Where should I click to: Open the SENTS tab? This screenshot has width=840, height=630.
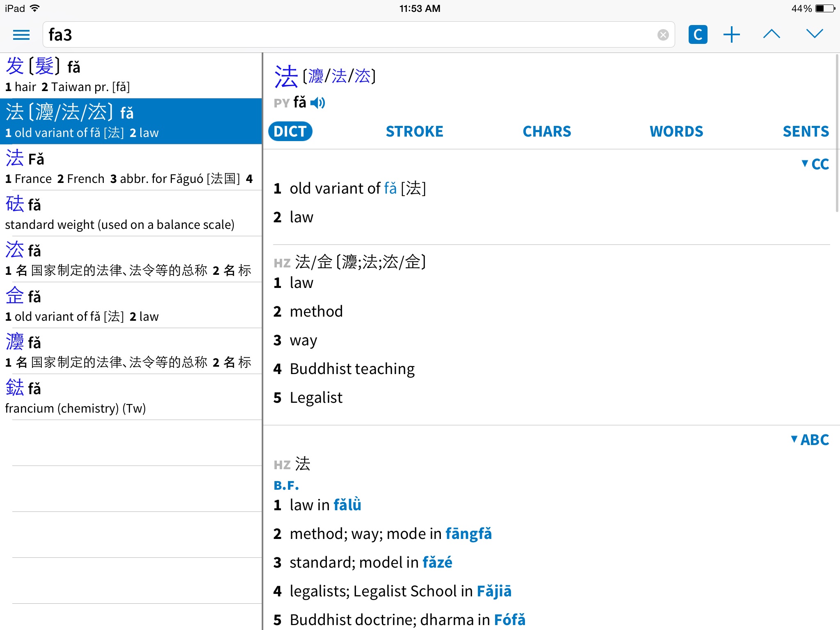[x=806, y=131]
